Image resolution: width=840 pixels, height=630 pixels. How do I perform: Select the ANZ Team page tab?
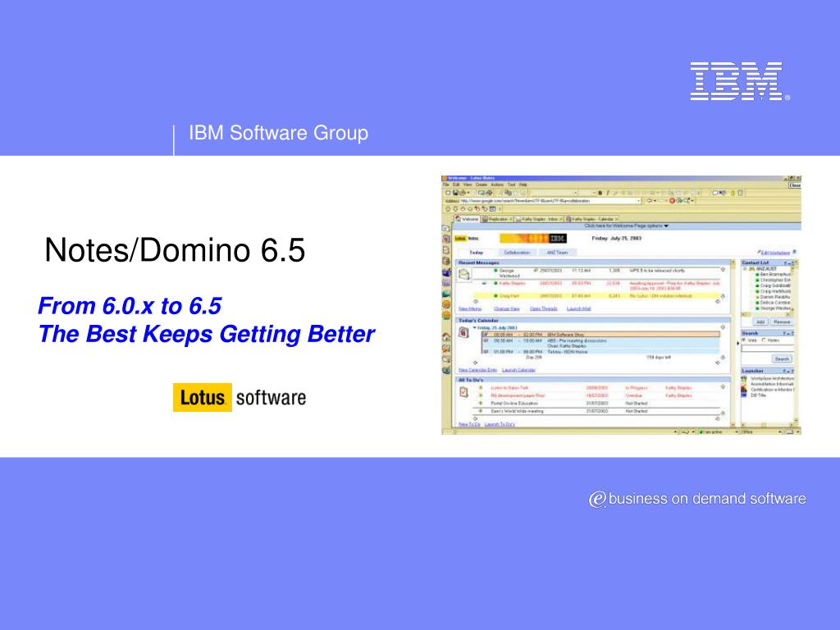tap(557, 253)
